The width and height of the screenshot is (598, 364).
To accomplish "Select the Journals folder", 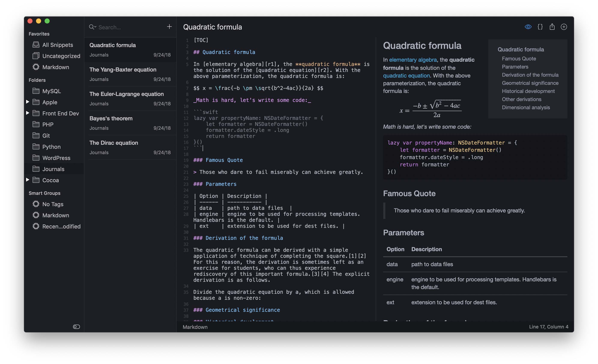I will click(x=54, y=169).
